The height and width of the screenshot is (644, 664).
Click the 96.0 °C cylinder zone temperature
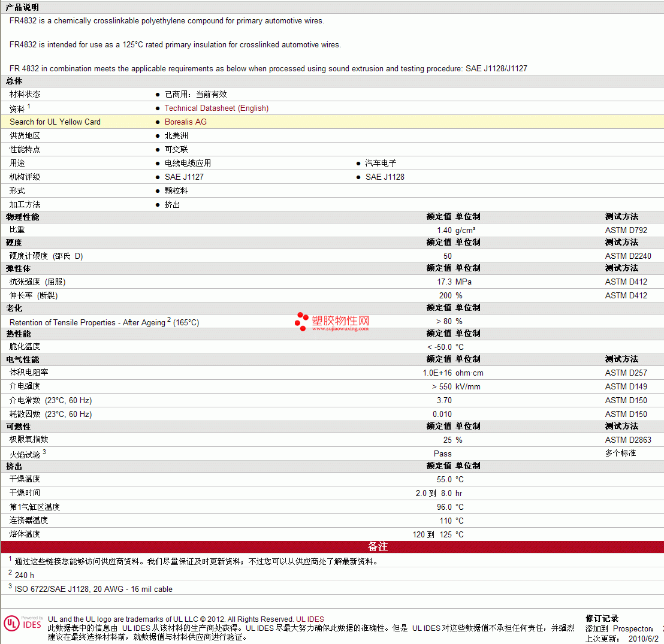[x=450, y=507]
